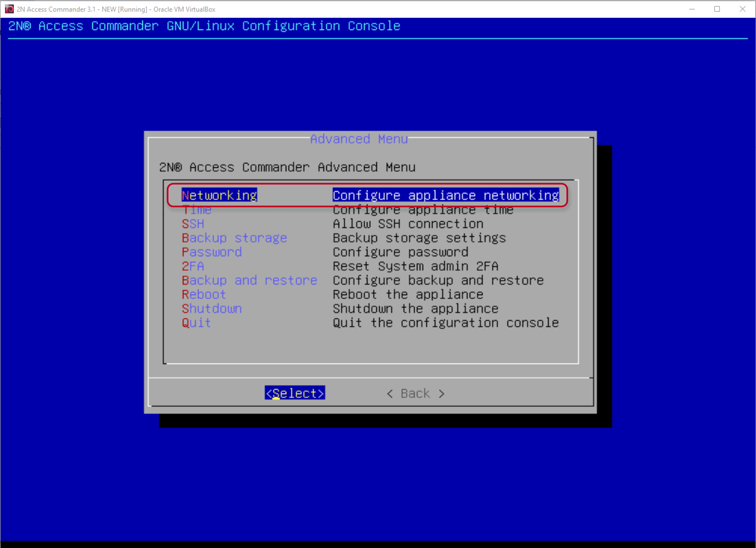Viewport: 756px width, 548px height.
Task: Click the VirtualBox icon in title bar
Action: tap(9, 9)
